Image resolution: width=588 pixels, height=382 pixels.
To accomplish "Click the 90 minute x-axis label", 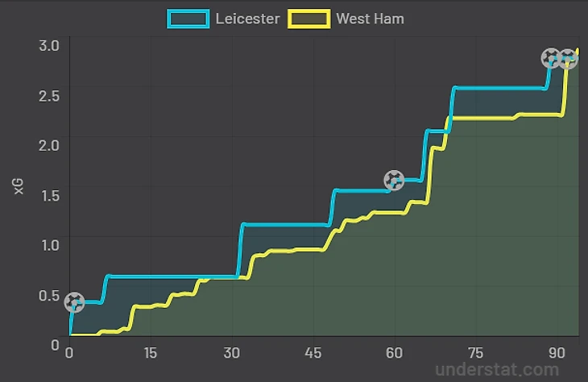I will (557, 353).
